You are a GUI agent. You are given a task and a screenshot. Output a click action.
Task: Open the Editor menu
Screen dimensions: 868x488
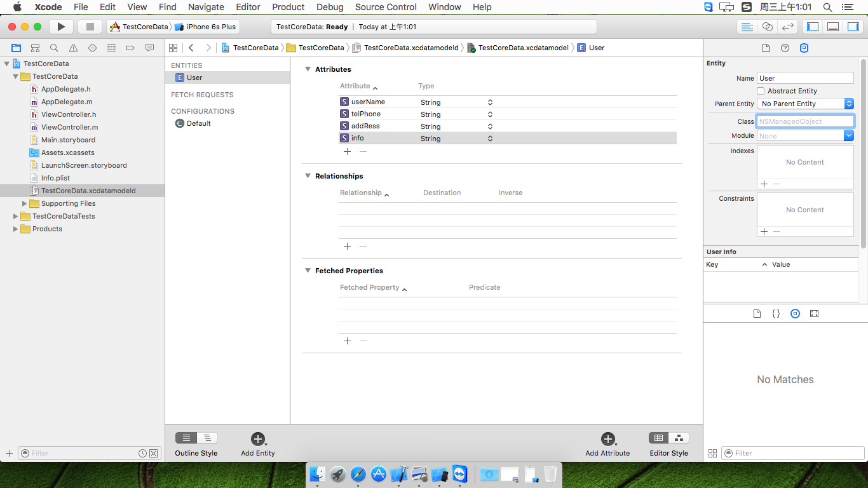coord(248,7)
